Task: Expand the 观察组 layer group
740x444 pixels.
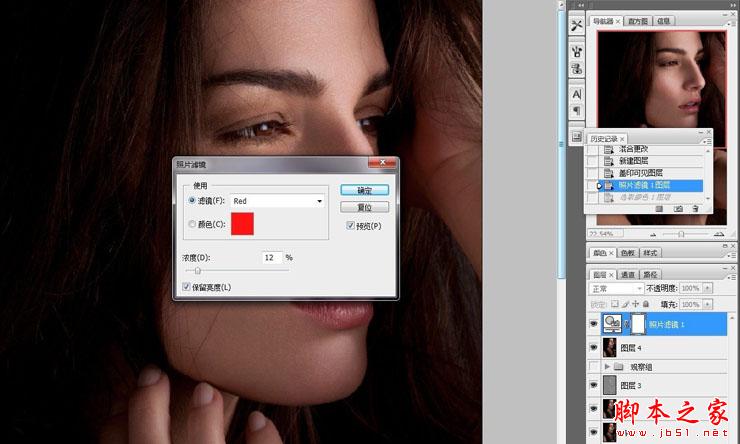Action: point(607,367)
